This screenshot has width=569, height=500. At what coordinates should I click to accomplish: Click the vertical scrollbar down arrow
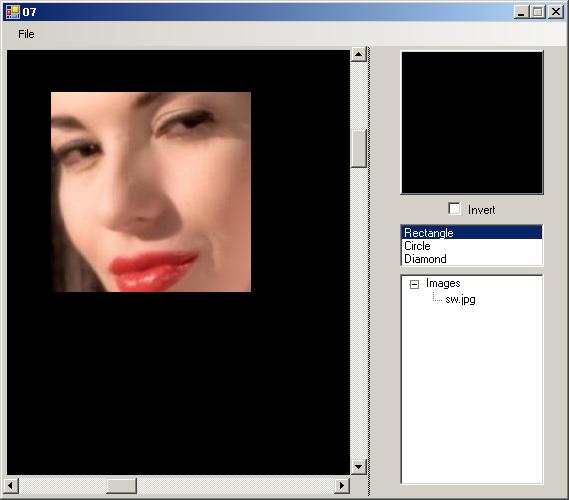(x=359, y=467)
